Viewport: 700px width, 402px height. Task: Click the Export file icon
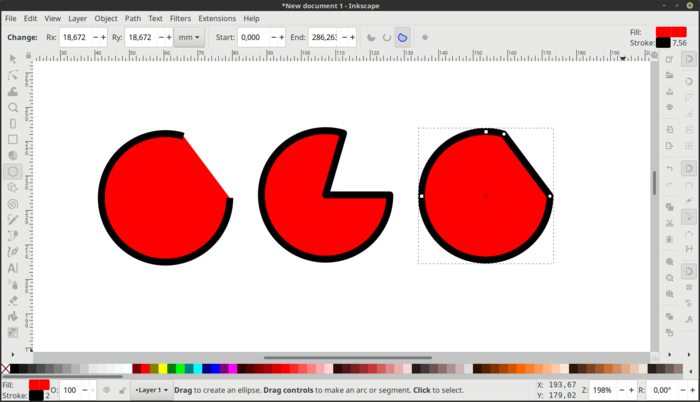click(x=669, y=146)
